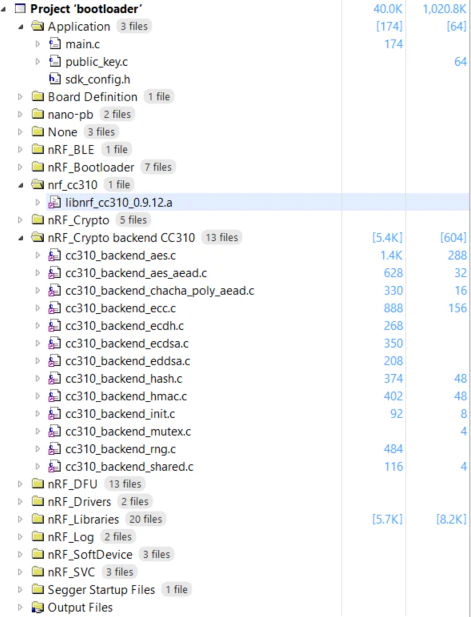The width and height of the screenshot is (471, 617).
Task: Click the [5.4K] CC310 backend code size
Action: click(x=387, y=238)
